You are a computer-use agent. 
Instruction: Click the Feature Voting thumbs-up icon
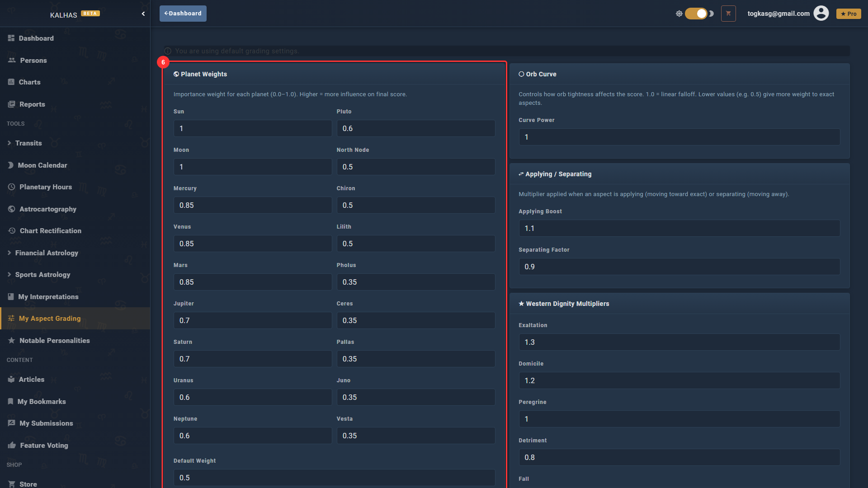[12, 446]
